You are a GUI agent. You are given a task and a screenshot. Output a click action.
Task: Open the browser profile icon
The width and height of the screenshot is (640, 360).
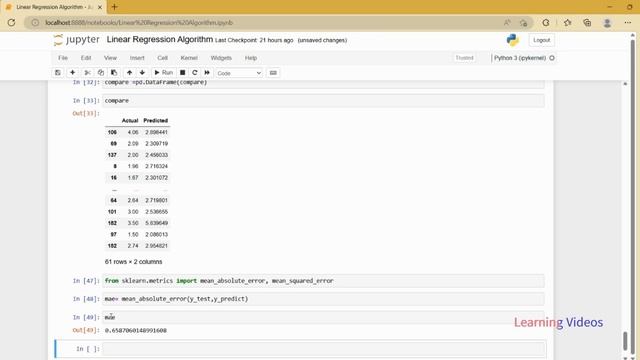tap(607, 23)
